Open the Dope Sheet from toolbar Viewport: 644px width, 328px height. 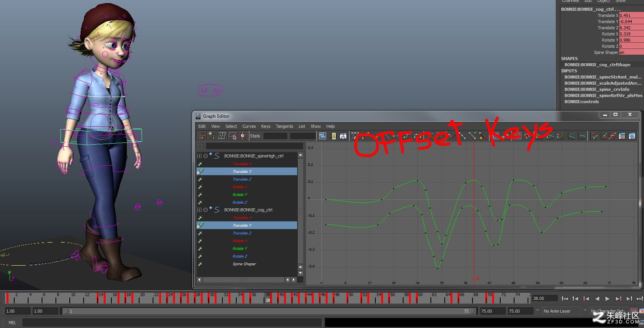click(622, 136)
